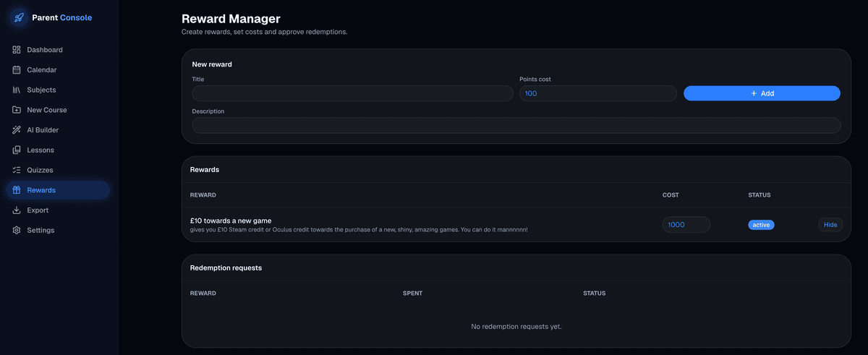868x355 pixels.
Task: Click the Parent Console title link
Action: coord(62,17)
